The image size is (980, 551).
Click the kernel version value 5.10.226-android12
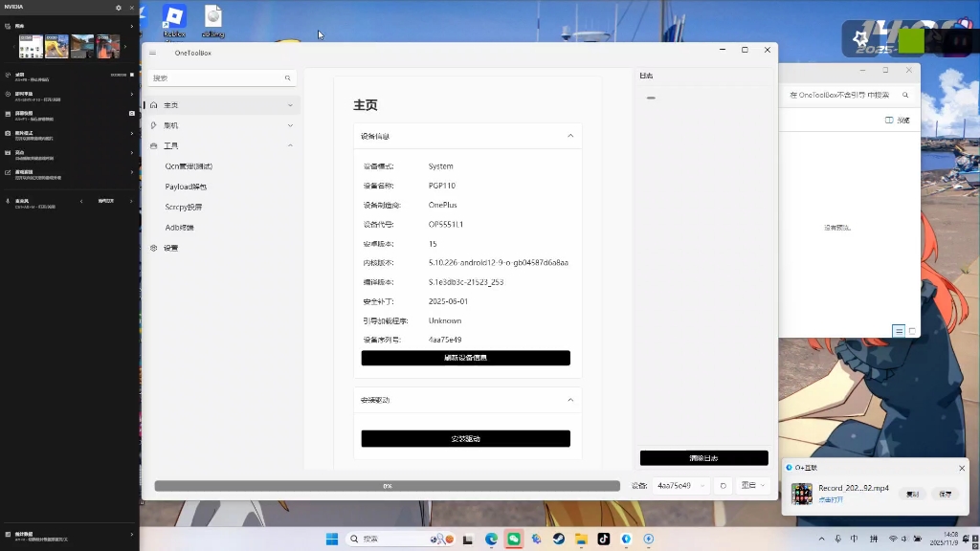(498, 263)
